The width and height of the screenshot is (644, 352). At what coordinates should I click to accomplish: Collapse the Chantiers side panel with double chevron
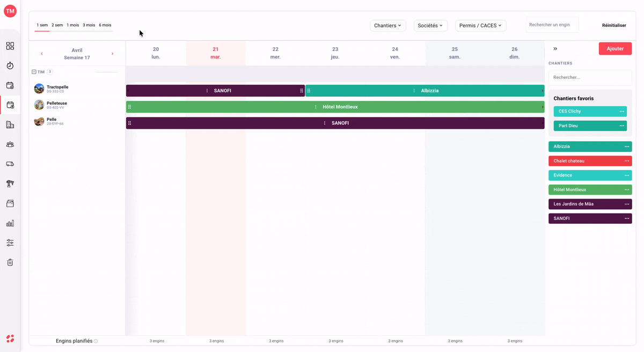tap(555, 49)
